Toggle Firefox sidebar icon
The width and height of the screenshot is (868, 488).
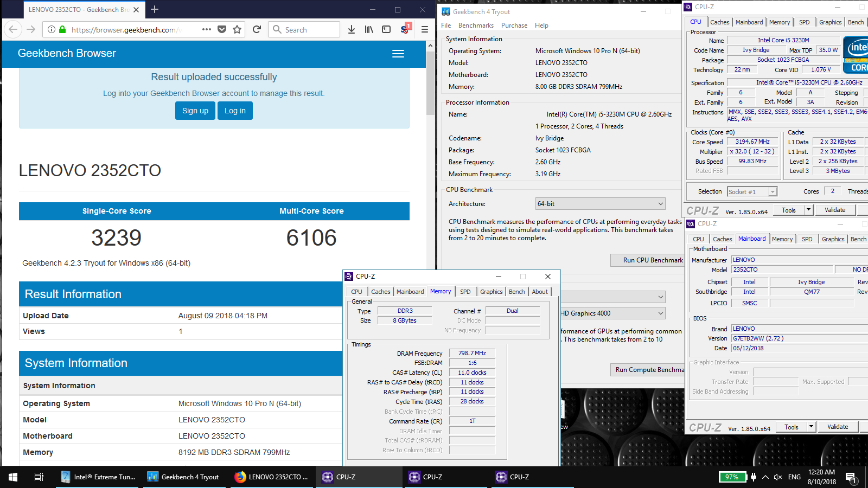tap(386, 29)
